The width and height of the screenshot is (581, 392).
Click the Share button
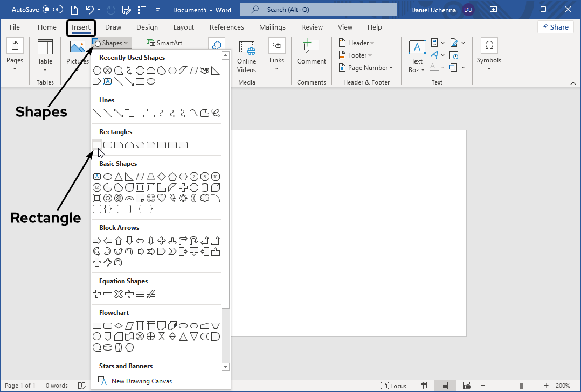click(x=555, y=27)
